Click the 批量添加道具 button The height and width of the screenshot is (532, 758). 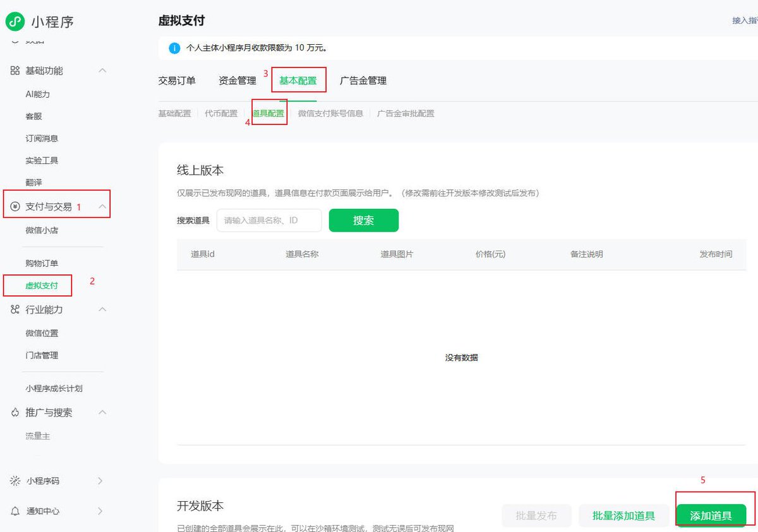(623, 516)
